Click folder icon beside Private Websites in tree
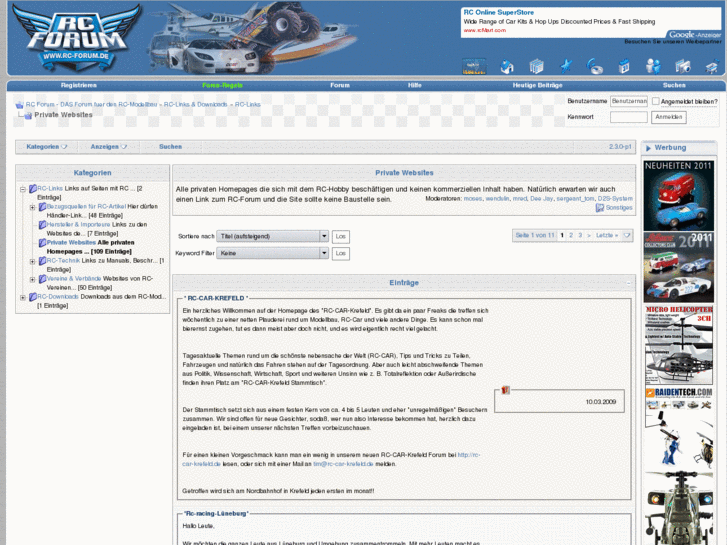Viewport: 727px width, 545px height. pyautogui.click(x=42, y=243)
